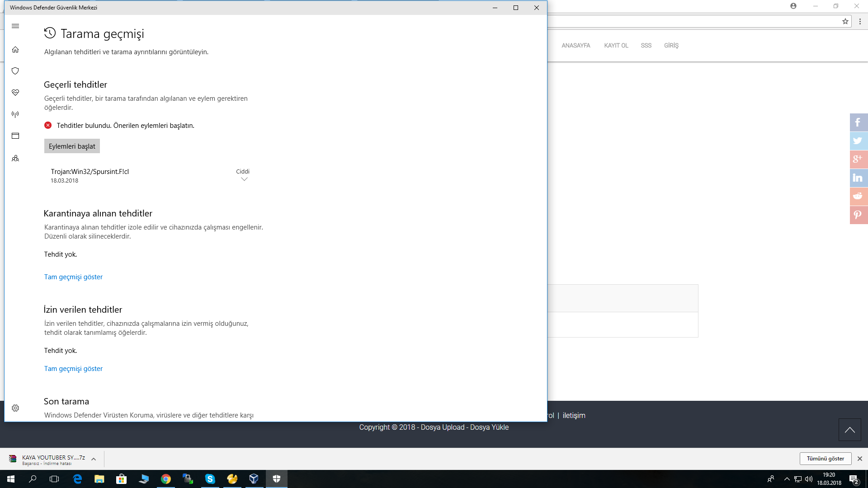
Task: Open SSS page in the browser site menu
Action: [x=646, y=46]
